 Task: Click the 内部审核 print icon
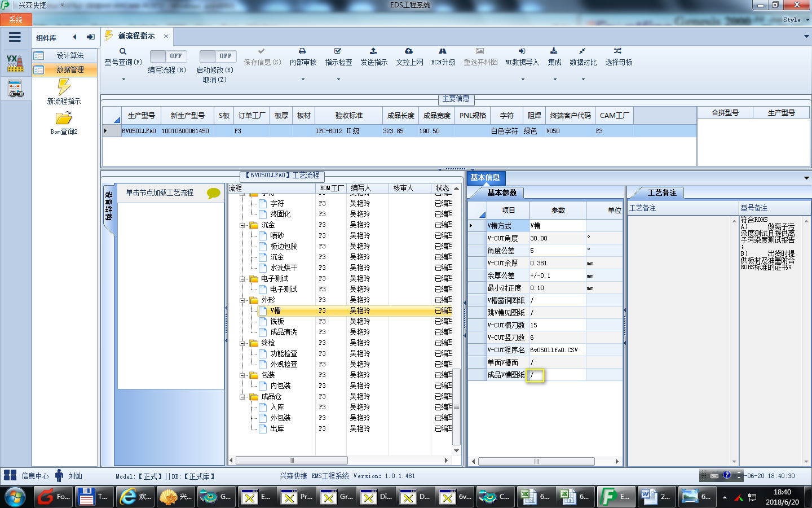pyautogui.click(x=302, y=51)
